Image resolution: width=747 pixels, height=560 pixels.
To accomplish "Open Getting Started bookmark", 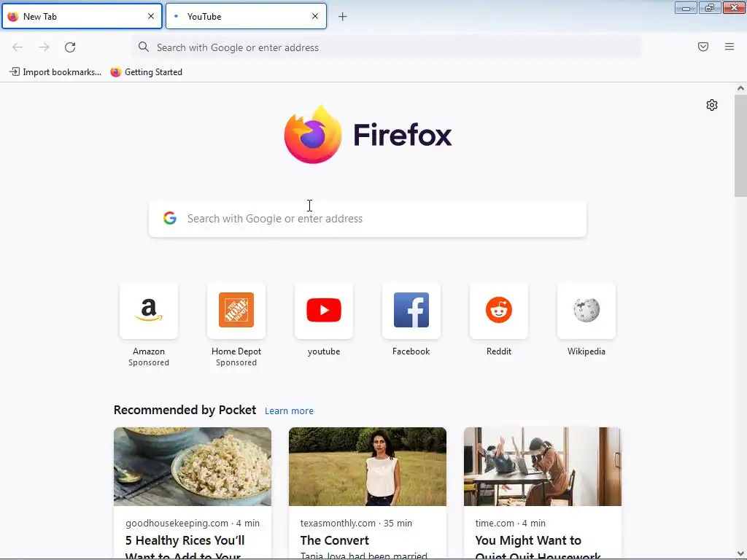I will (147, 72).
